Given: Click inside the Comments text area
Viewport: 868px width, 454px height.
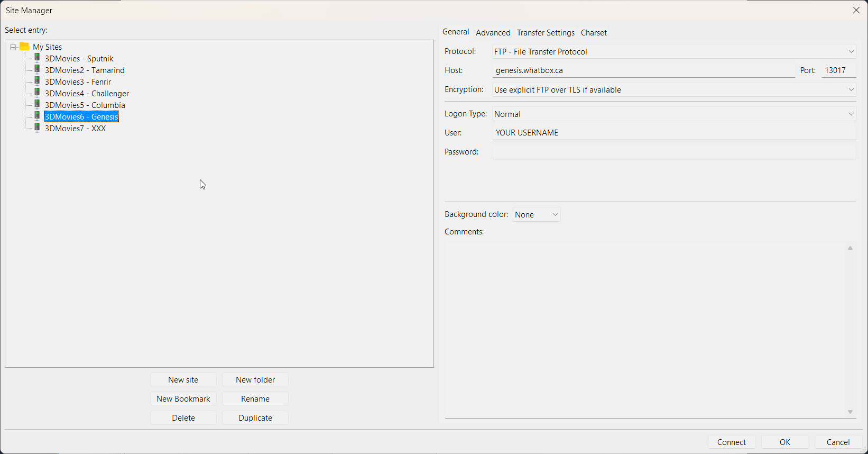Looking at the screenshot, I should click(645, 330).
